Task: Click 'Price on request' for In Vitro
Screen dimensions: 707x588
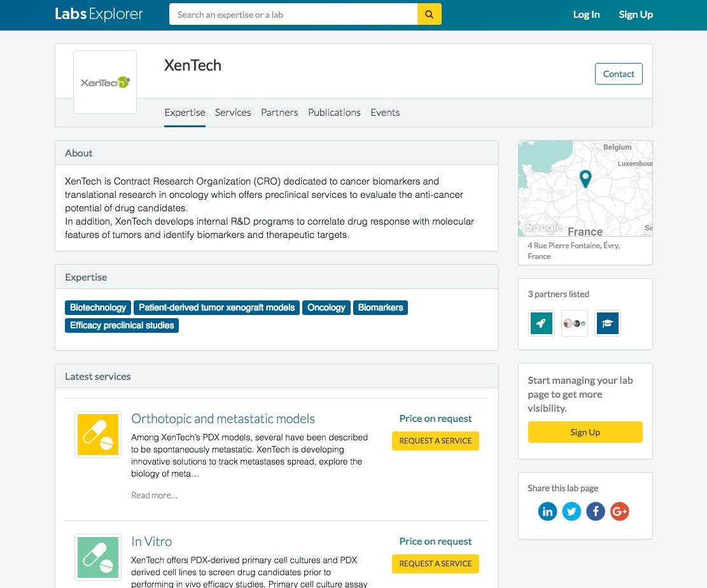Action: 435,541
